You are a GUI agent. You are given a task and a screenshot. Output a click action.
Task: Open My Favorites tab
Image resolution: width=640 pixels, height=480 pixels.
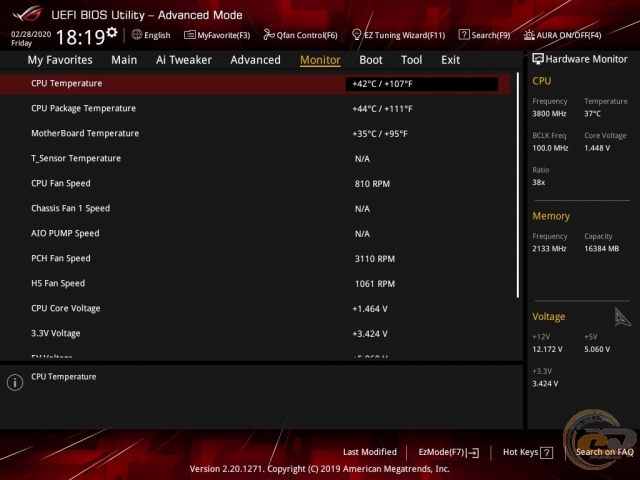coord(60,60)
